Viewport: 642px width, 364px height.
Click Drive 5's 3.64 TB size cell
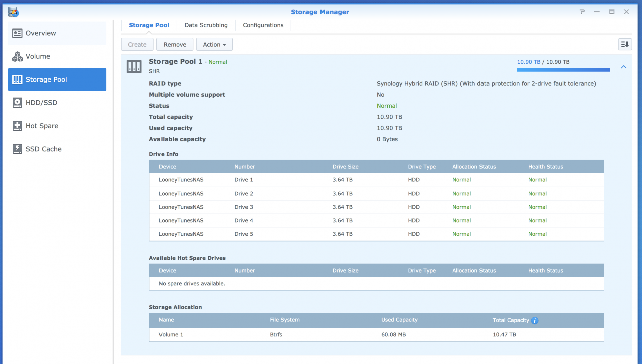343,234
